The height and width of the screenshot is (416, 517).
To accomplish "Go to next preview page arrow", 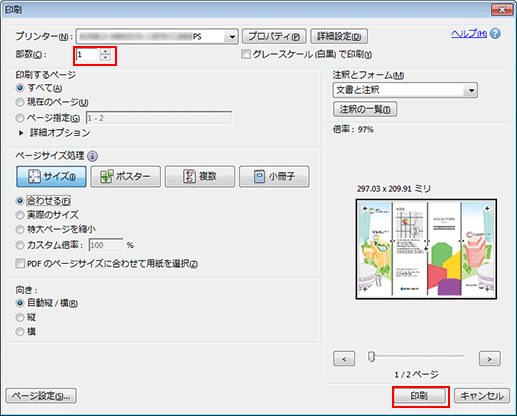I will pos(490,359).
